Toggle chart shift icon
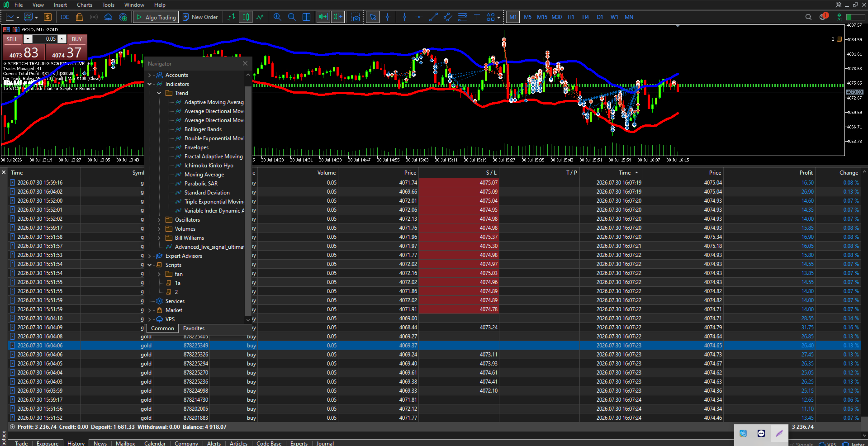The height and width of the screenshot is (446, 868). coord(338,17)
